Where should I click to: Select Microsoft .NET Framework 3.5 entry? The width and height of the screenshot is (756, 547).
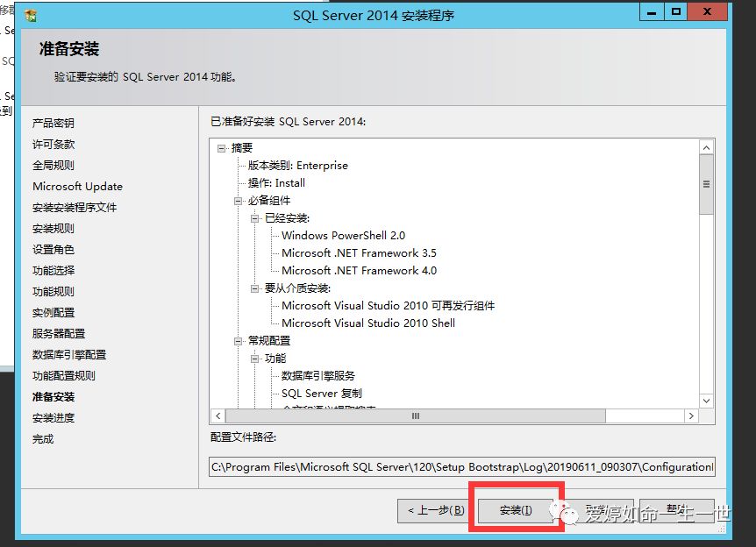click(x=359, y=253)
